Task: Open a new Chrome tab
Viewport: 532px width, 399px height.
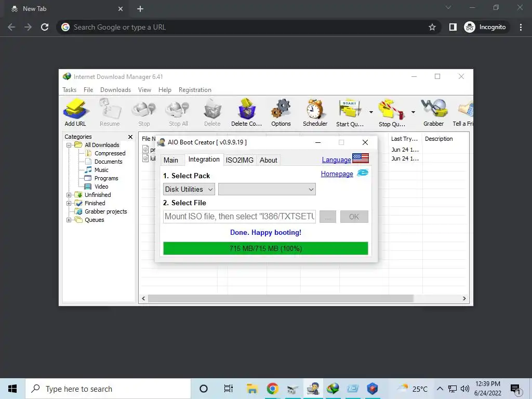Action: click(x=140, y=9)
